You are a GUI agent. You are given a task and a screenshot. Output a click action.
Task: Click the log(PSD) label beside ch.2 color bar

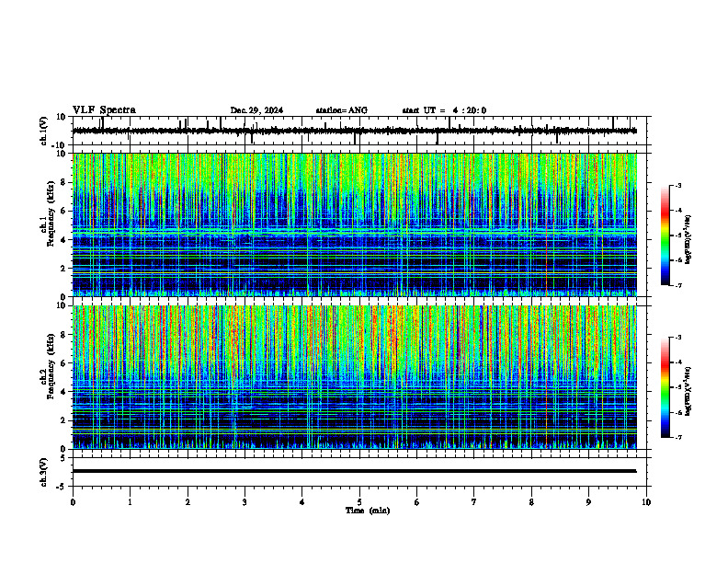(688, 392)
